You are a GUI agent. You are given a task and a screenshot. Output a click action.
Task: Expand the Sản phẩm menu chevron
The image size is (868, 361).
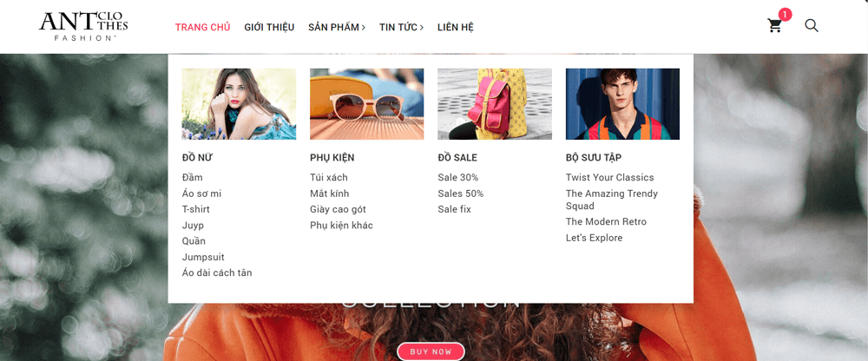click(x=364, y=27)
